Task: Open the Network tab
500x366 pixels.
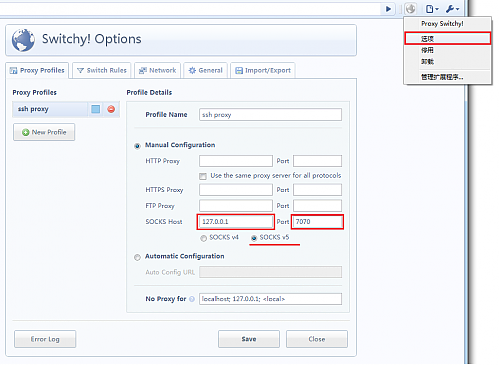Action: [157, 70]
